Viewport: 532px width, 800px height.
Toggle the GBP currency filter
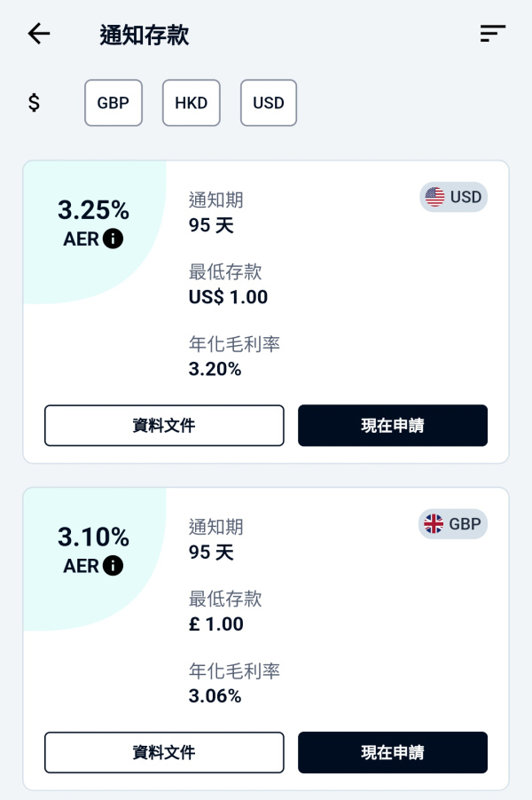click(x=113, y=103)
